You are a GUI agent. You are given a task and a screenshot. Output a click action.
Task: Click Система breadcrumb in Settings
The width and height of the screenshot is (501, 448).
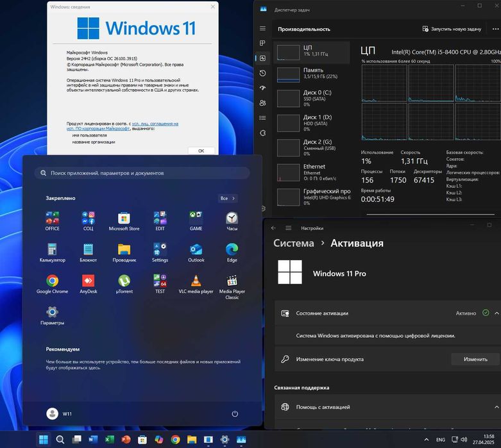pos(294,244)
